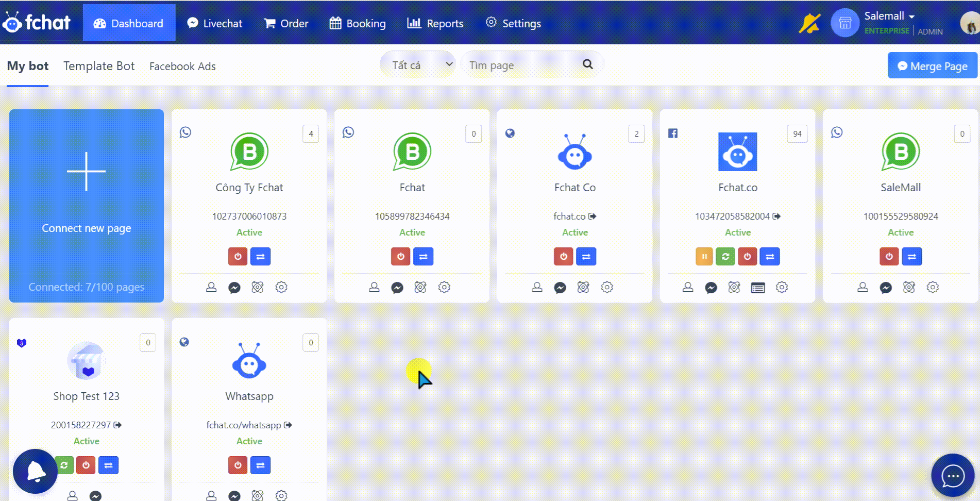Turn off the SaleMall bot power button
Screen dimensions: 980x501
(889, 256)
